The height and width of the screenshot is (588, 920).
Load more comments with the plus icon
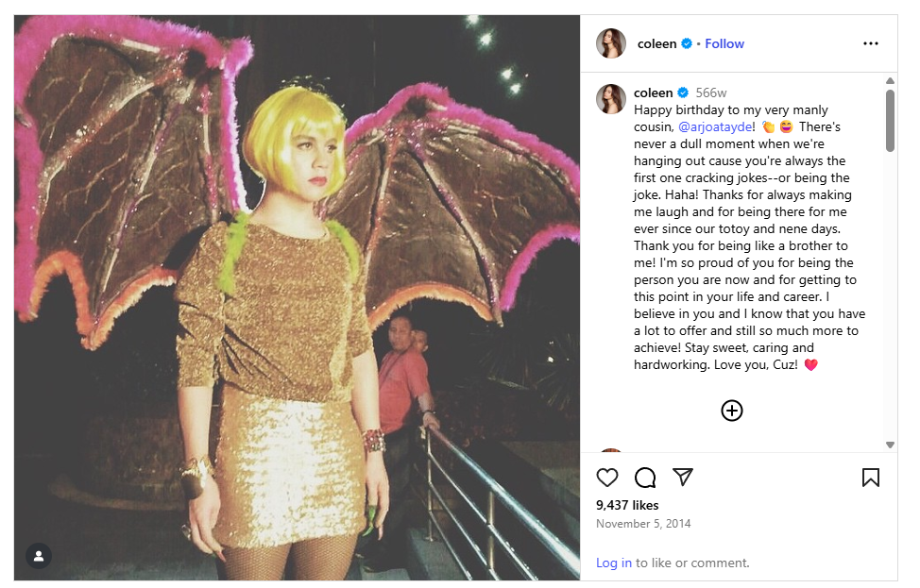732,411
